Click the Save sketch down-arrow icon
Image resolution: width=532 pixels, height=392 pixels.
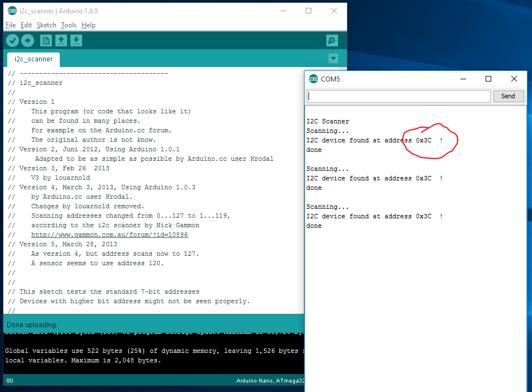(77, 41)
